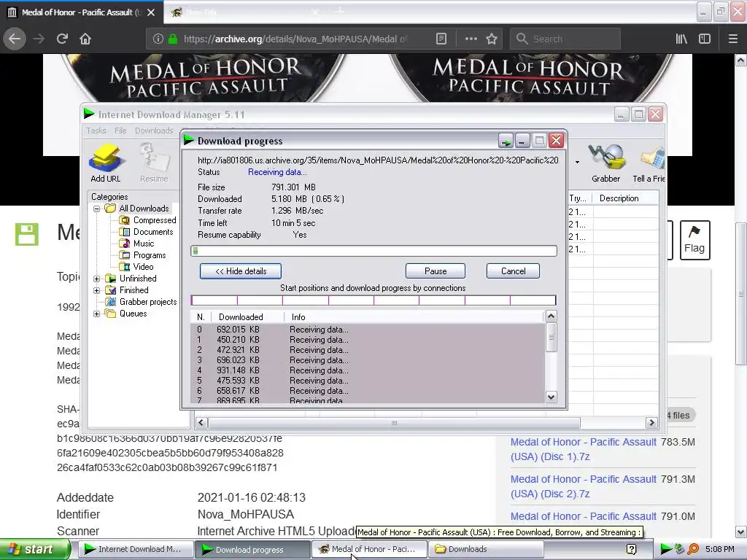Click the Windows start button

tap(34, 549)
